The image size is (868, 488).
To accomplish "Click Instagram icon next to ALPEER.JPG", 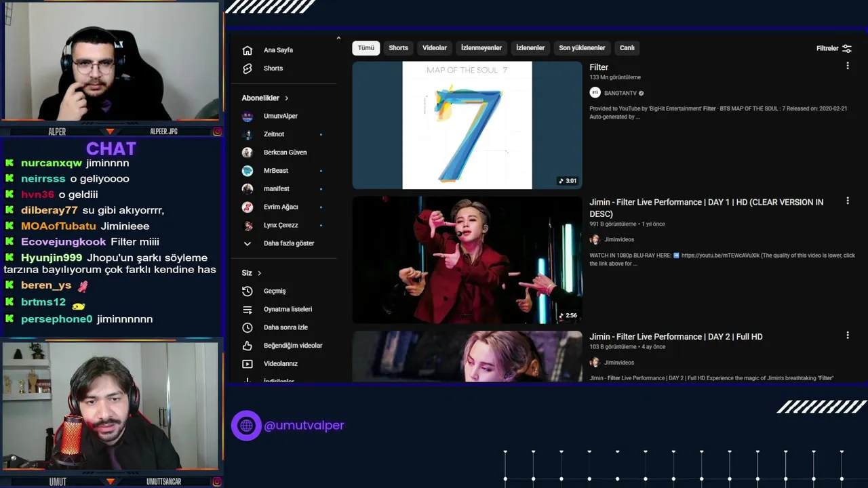I will tap(217, 131).
